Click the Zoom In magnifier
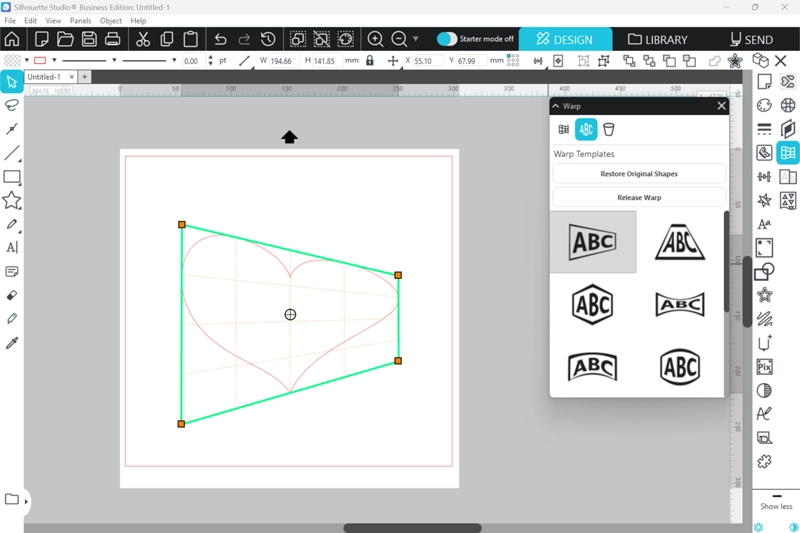The image size is (800, 533). [375, 39]
